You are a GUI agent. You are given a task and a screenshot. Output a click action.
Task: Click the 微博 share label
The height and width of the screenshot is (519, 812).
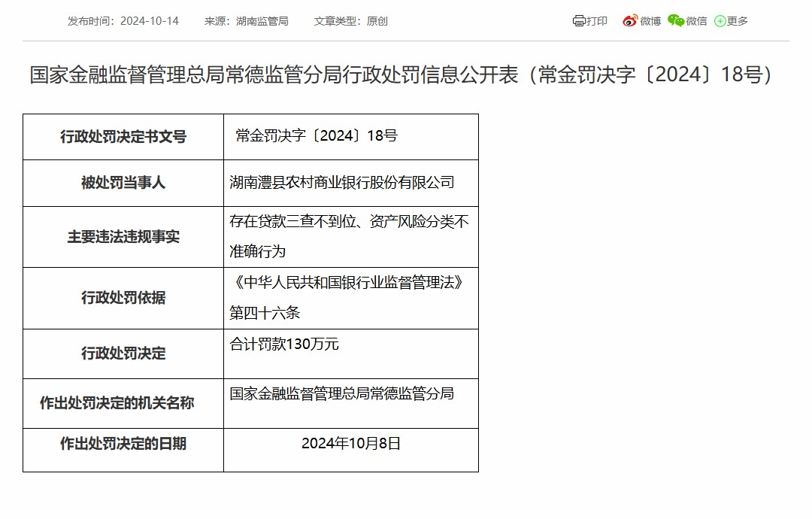[650, 21]
